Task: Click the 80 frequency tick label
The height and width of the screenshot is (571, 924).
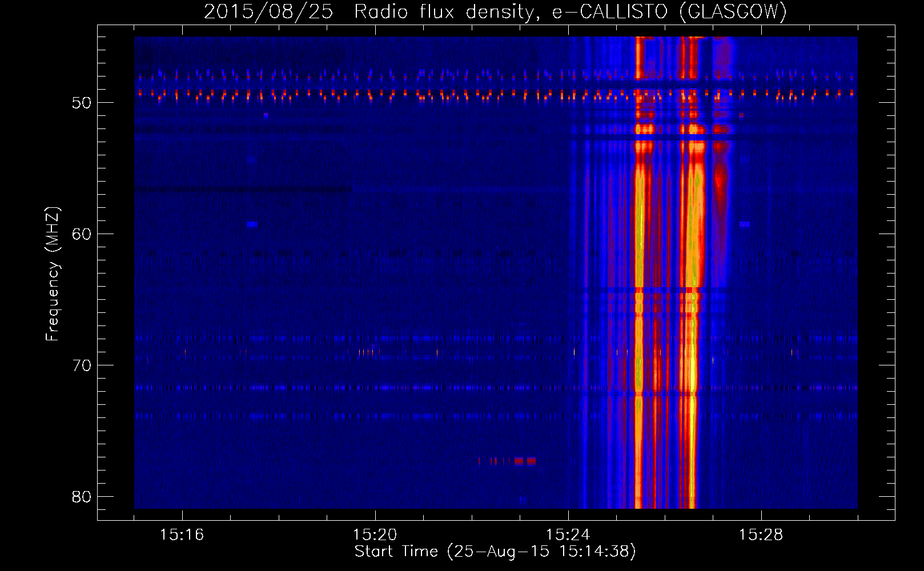Action: tap(82, 497)
